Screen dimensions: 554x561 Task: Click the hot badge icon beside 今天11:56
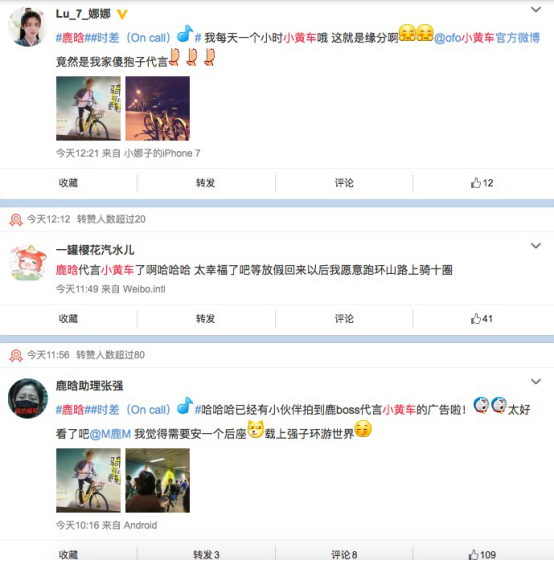16,355
